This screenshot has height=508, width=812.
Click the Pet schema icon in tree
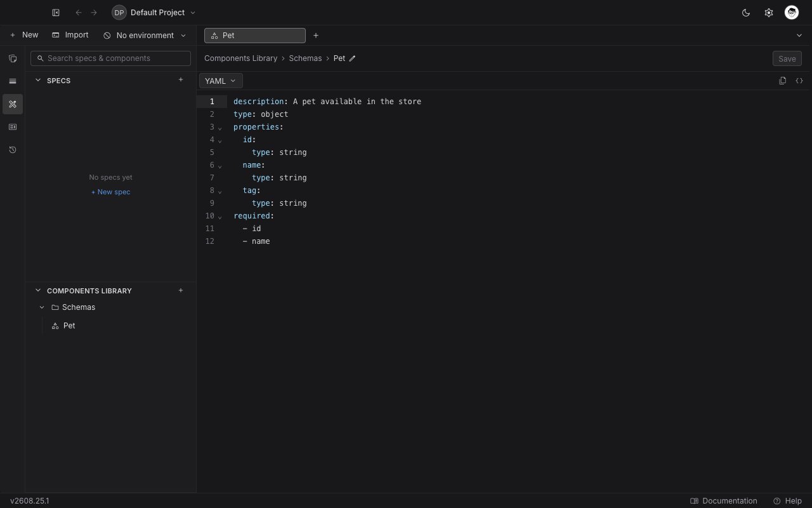(x=55, y=326)
